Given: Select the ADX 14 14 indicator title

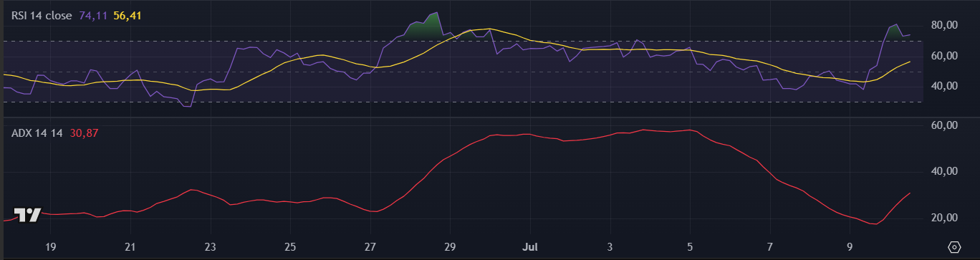Looking at the screenshot, I should coord(37,133).
